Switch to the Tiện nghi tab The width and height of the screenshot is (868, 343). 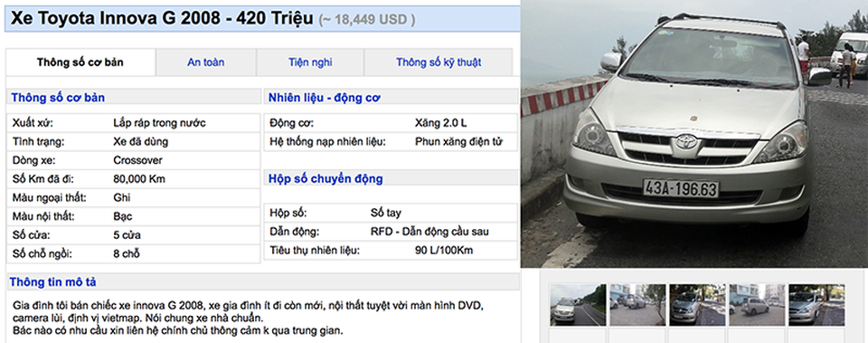(310, 62)
